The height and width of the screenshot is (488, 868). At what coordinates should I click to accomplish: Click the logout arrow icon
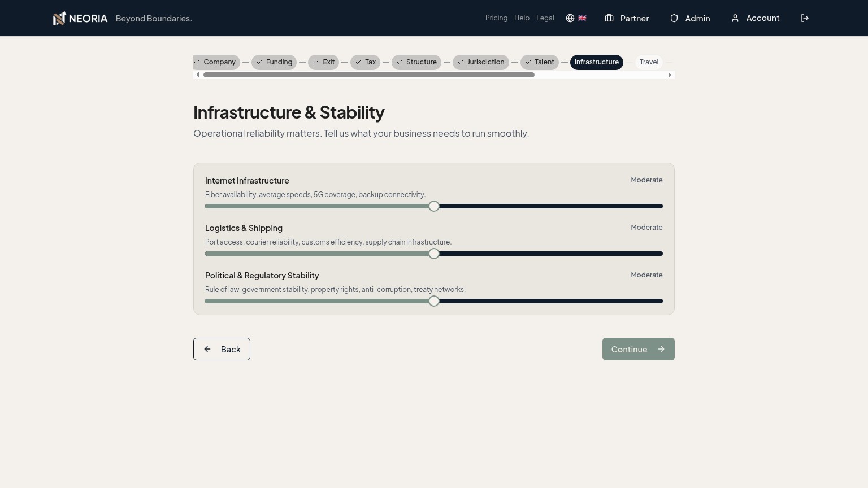[805, 18]
